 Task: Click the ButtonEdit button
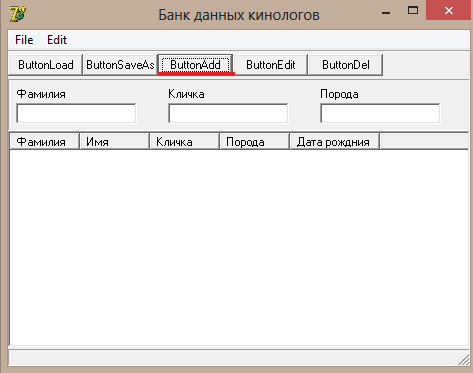pos(271,65)
